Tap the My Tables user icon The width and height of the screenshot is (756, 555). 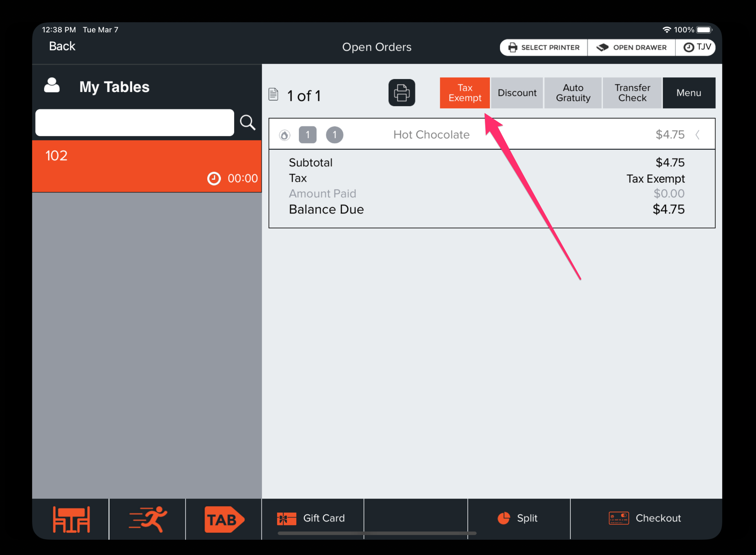click(x=52, y=86)
